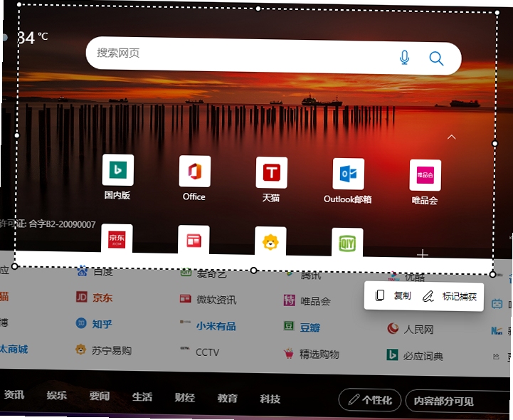Switch to the 要闻 tab

[99, 396]
